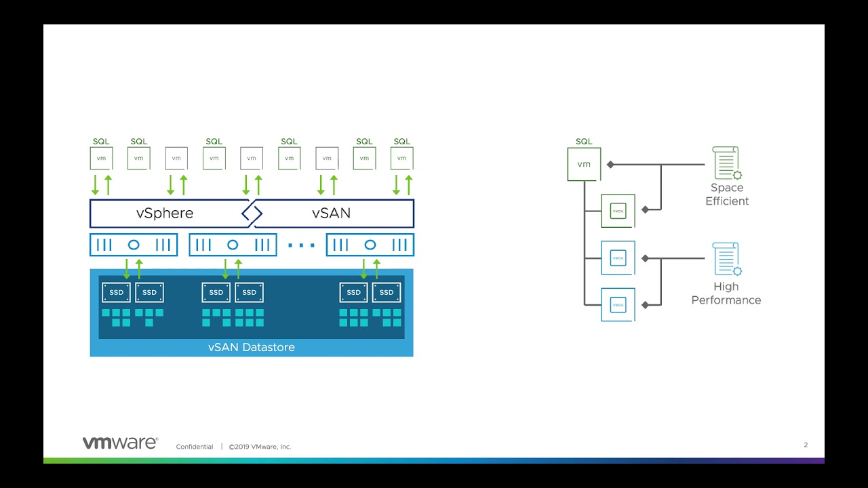Select the host server icon after the ellipsis

(370, 245)
